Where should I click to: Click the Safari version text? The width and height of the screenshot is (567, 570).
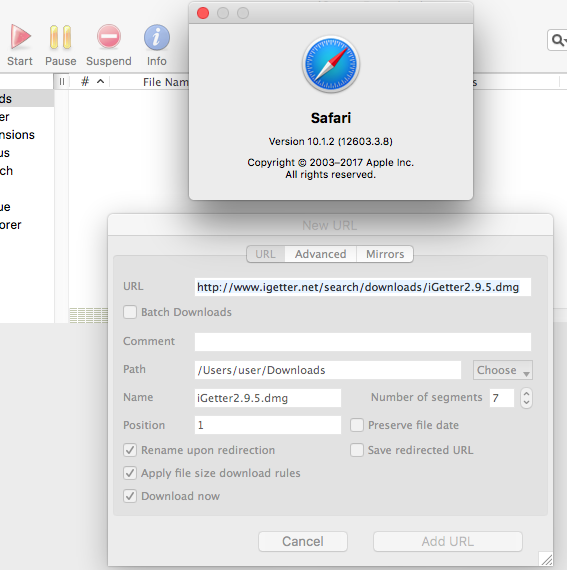331,141
